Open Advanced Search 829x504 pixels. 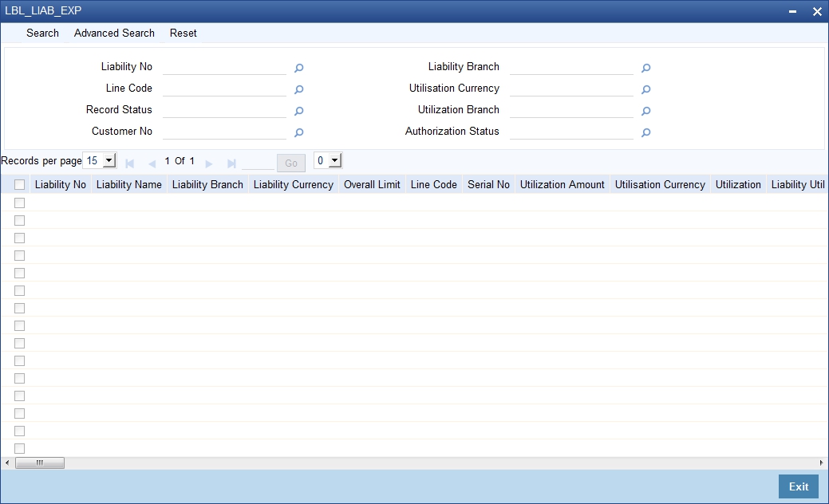[114, 33]
